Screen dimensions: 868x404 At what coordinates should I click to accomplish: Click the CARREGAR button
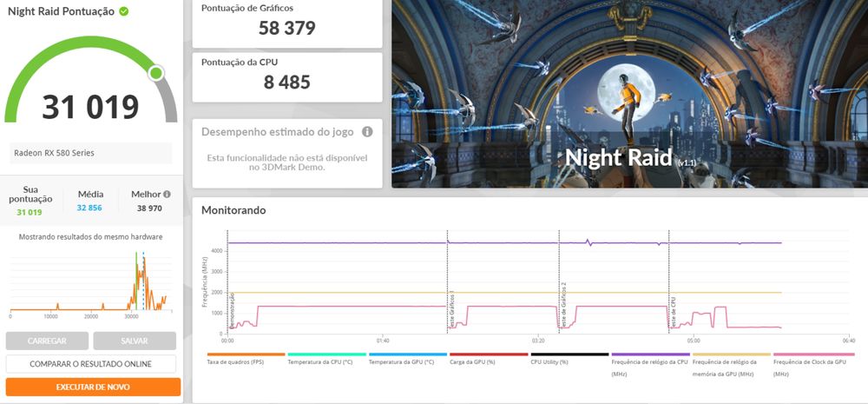[x=47, y=341]
